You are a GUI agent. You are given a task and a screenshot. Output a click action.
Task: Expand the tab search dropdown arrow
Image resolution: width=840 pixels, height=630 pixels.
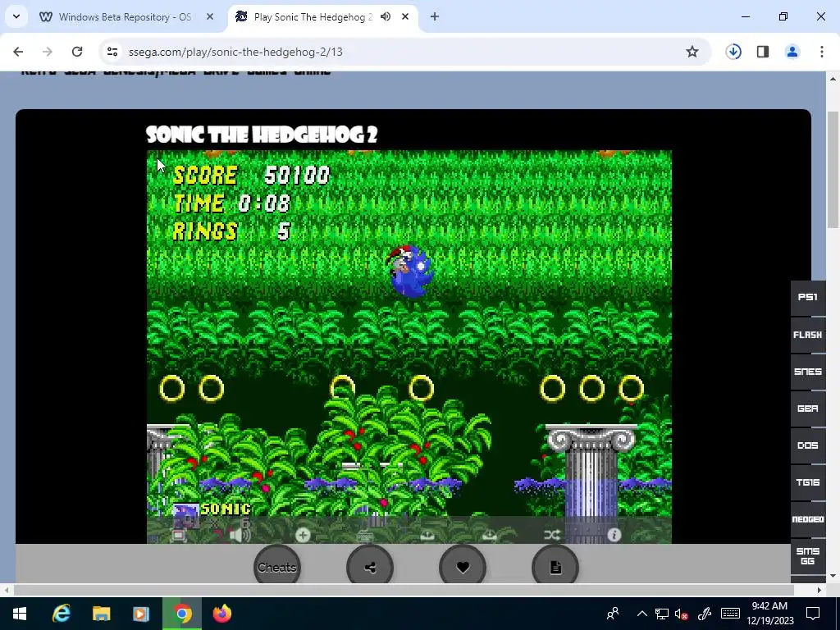pyautogui.click(x=16, y=16)
